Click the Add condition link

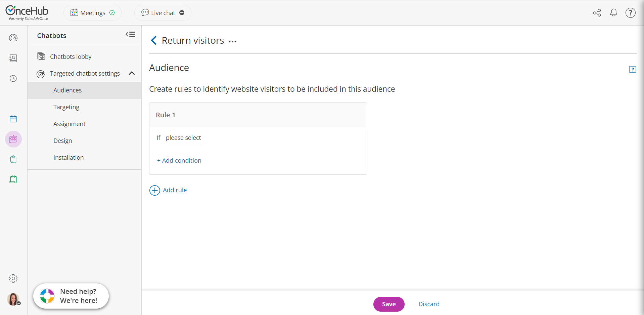point(179,160)
